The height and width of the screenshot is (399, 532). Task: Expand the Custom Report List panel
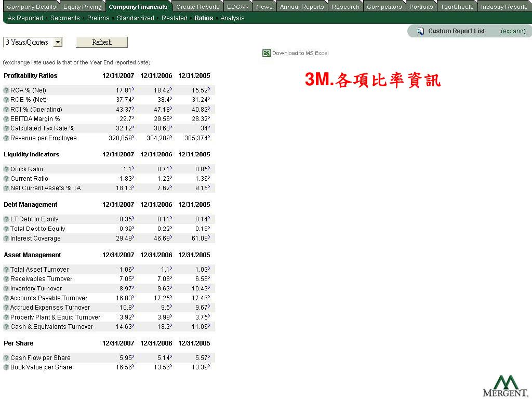(x=513, y=31)
